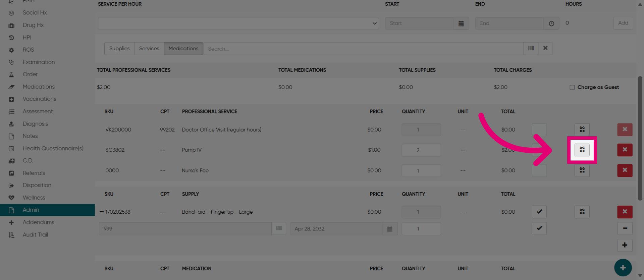Open Wellness in the sidebar
This screenshot has width=644, height=280.
(x=34, y=198)
